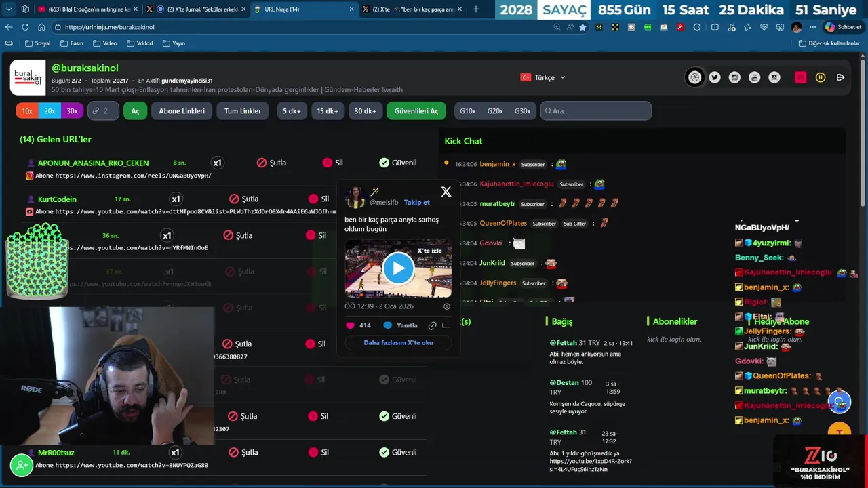868x488 pixels.
Task: Click the green Aç button
Action: tap(135, 110)
